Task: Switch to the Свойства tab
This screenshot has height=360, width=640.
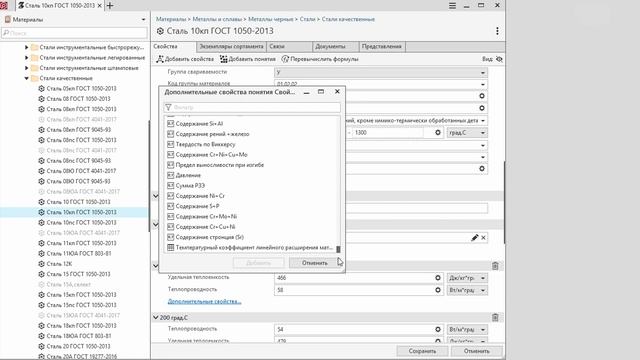Action: click(173, 47)
